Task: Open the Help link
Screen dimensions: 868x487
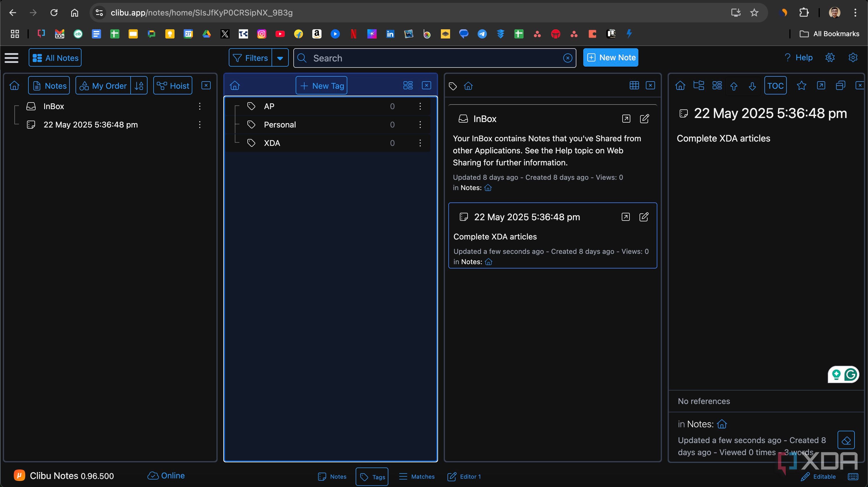Action: [x=799, y=58]
